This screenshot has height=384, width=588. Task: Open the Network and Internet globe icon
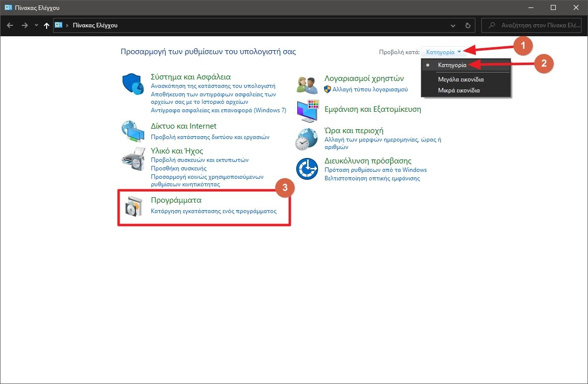(x=132, y=132)
